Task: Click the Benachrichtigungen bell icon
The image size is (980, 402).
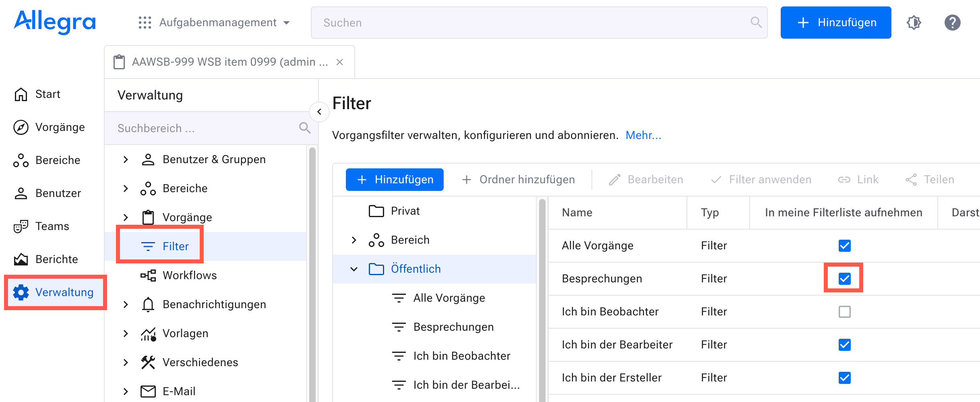Action: (x=148, y=305)
